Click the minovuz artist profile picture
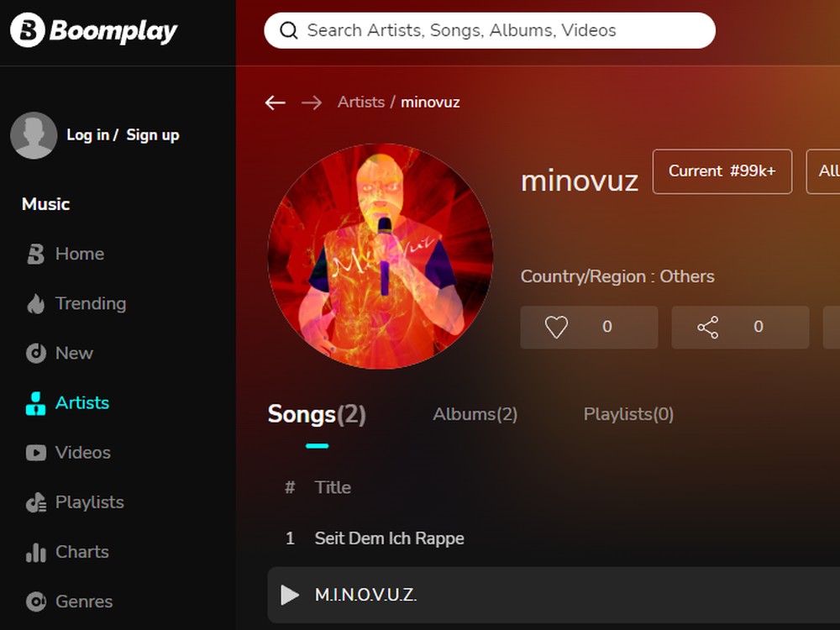The height and width of the screenshot is (630, 840). coord(381,256)
